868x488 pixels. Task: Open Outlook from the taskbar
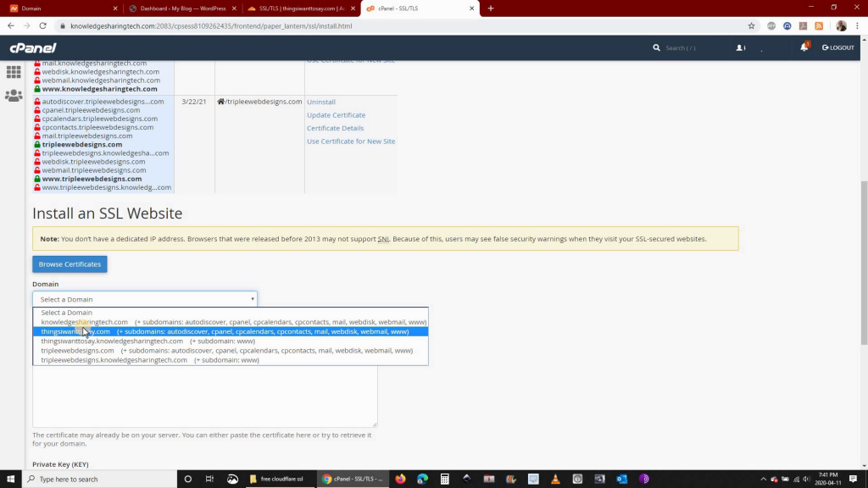(x=621, y=480)
